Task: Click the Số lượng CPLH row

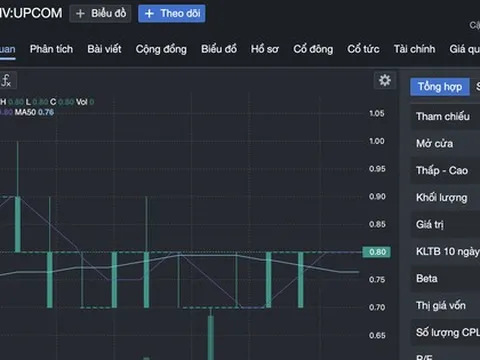Action: [445, 332]
